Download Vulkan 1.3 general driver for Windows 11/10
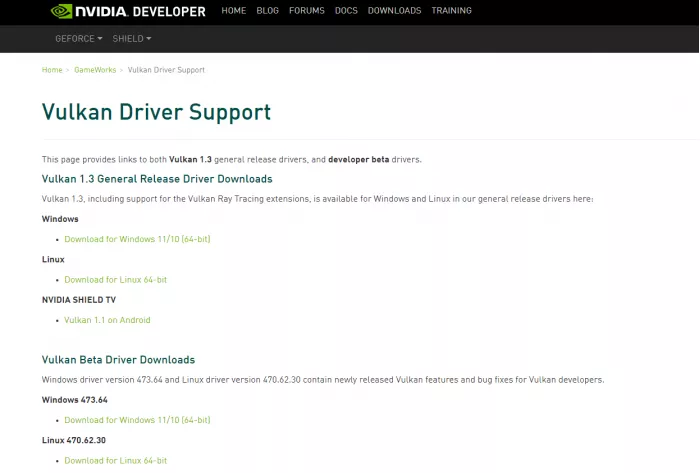 pyautogui.click(x=137, y=239)
